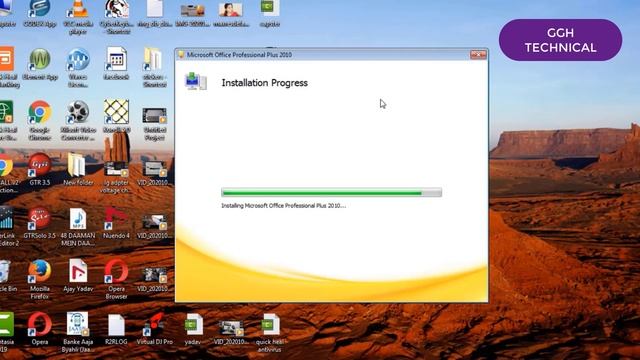Viewport: 640px width, 360px height.
Task: Open the lg adapter voltage video file
Action: [116, 169]
